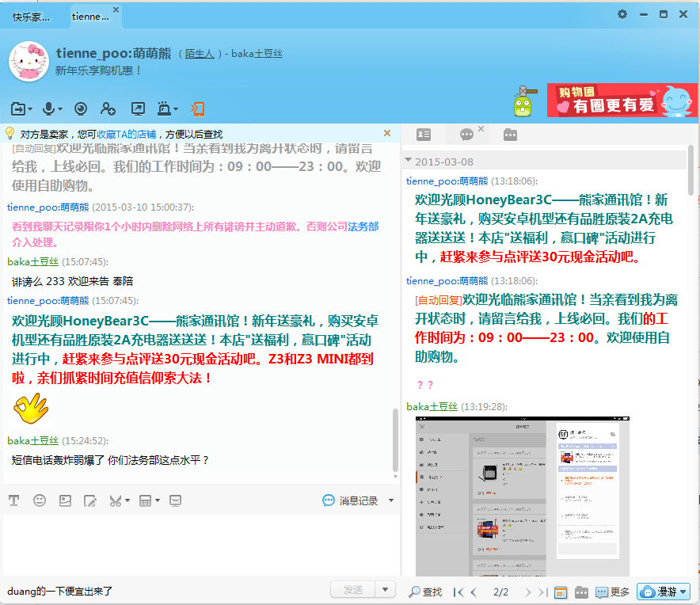Click the send image icon

coord(65,500)
